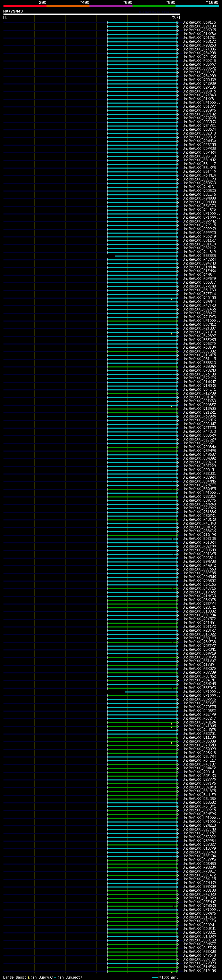Click the UniRef100_C1MNU4 label
This screenshot has height=980, width=222.
[x=199, y=267]
